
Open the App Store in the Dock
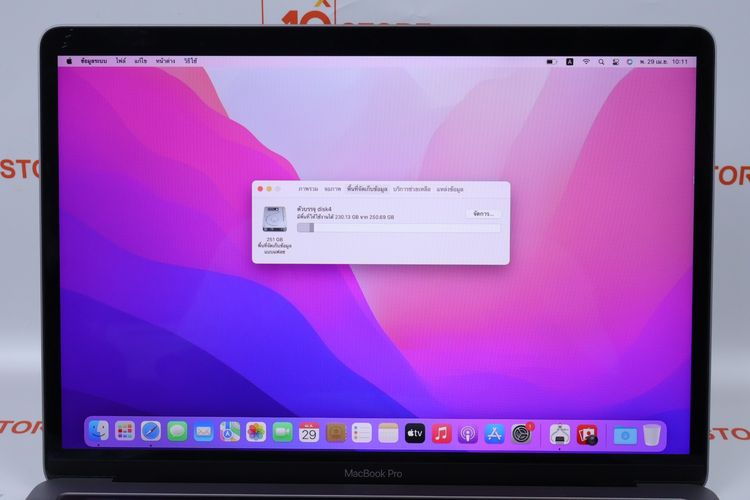[494, 434]
